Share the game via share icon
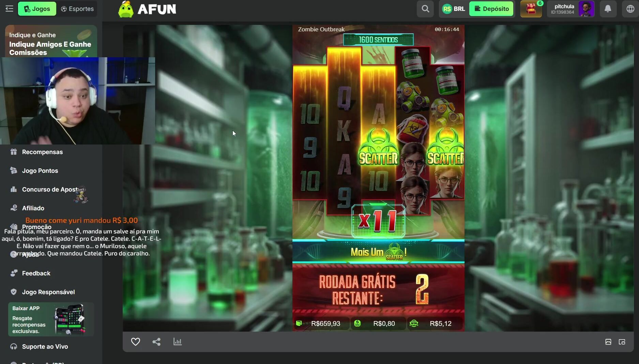Viewport: 639px width, 364px height. click(156, 342)
